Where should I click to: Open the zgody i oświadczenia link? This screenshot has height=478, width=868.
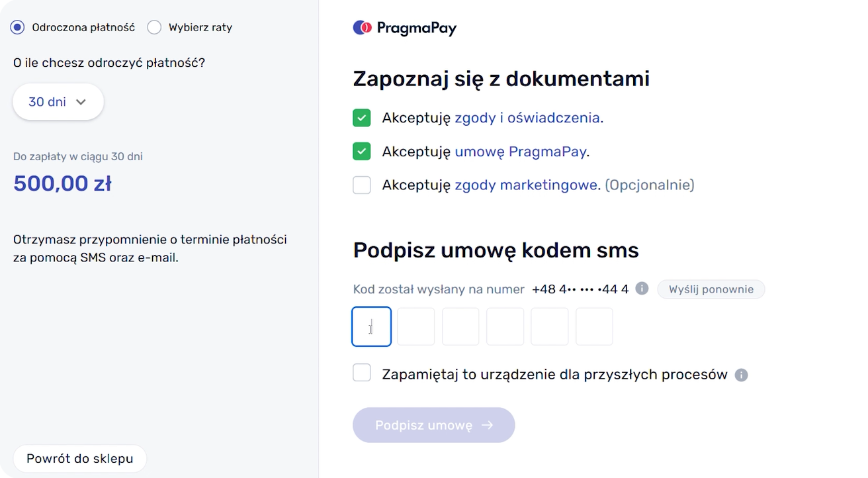[x=527, y=119]
